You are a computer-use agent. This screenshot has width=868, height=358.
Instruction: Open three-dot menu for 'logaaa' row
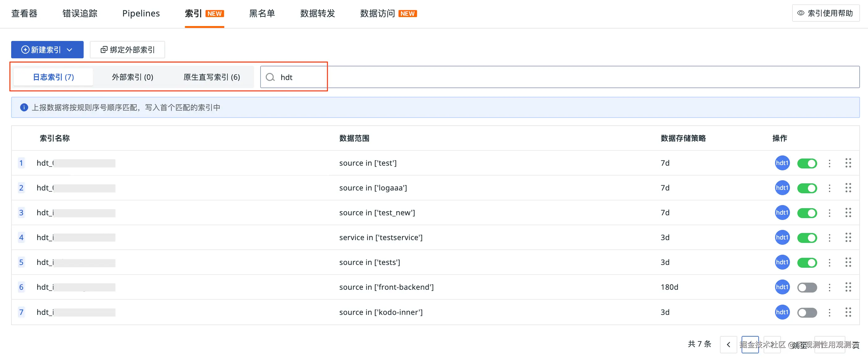coord(829,188)
